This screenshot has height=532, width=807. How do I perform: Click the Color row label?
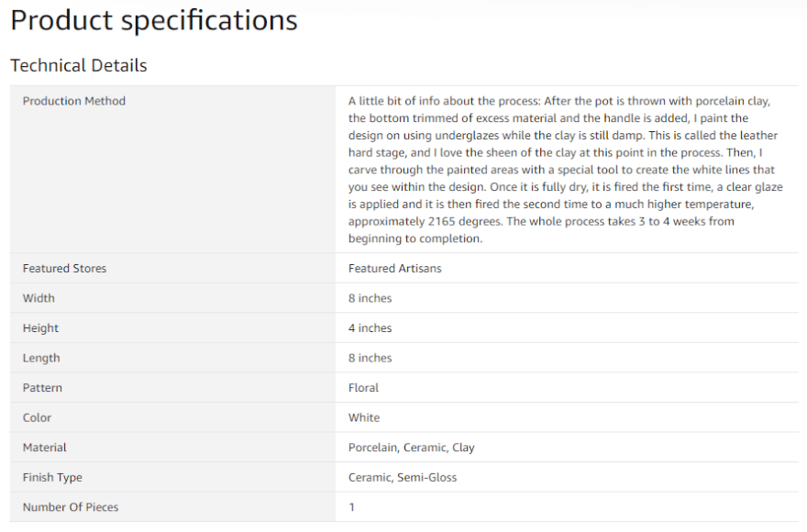pyautogui.click(x=38, y=417)
